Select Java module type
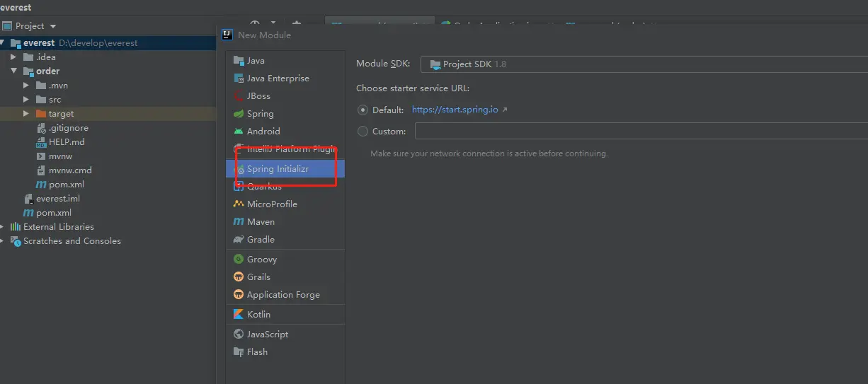Screen dimensions: 868x384 pyautogui.click(x=285, y=61)
